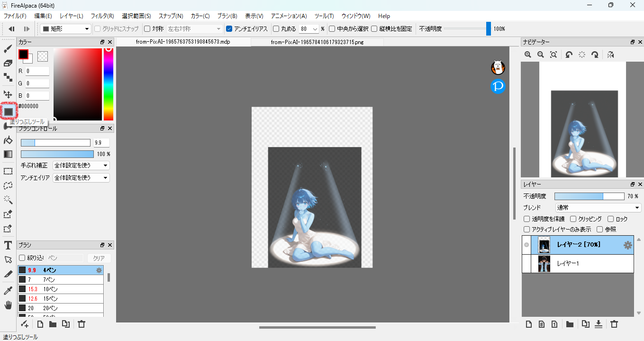Choose the Eyedropper tool
The image size is (644, 341).
(x=8, y=290)
